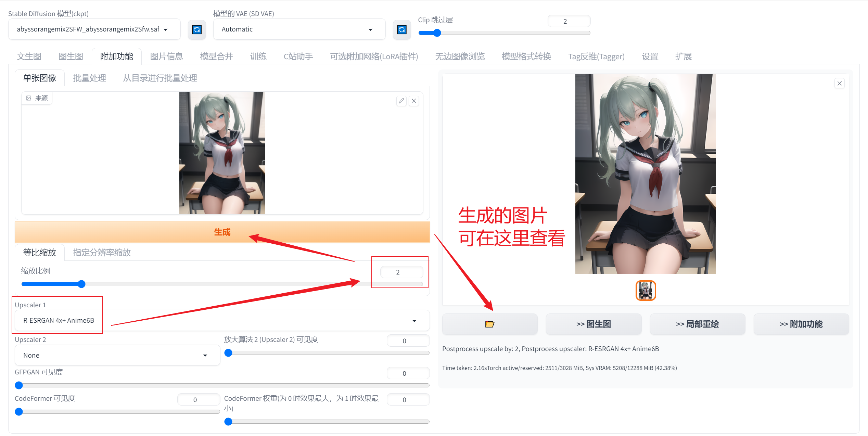Viewport: 868px width, 436px height.
Task: Switch to 从目录进行批量处理 sub-tab
Action: click(160, 78)
